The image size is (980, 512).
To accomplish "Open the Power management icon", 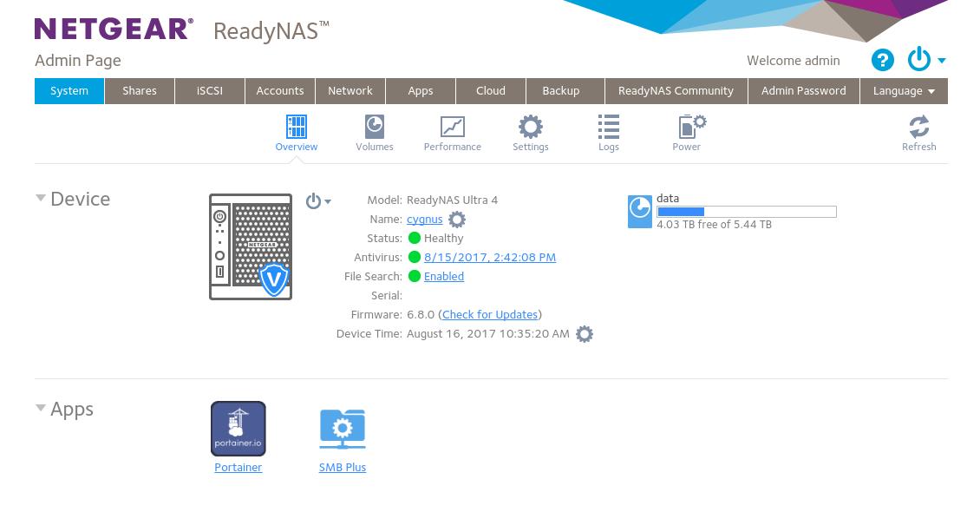I will (x=692, y=127).
